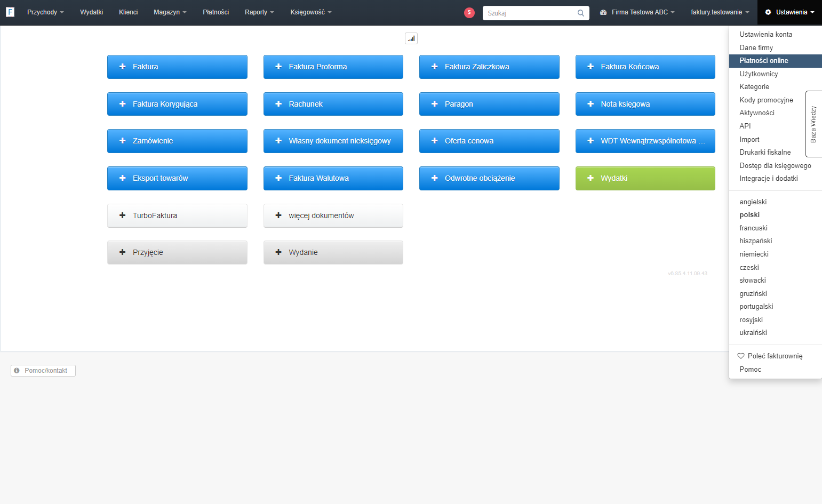
Task: Open the Baza Wiedzy side tab
Action: (x=814, y=124)
